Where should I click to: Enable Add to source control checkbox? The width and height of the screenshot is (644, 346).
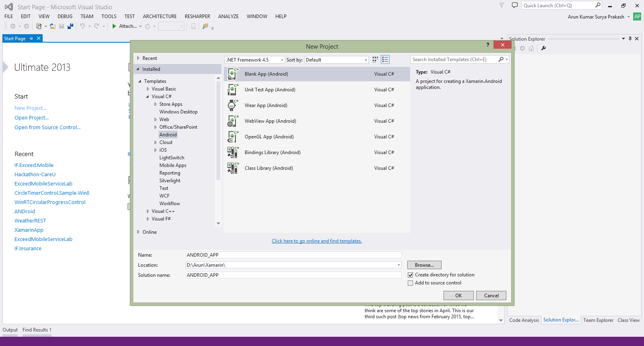pyautogui.click(x=411, y=283)
